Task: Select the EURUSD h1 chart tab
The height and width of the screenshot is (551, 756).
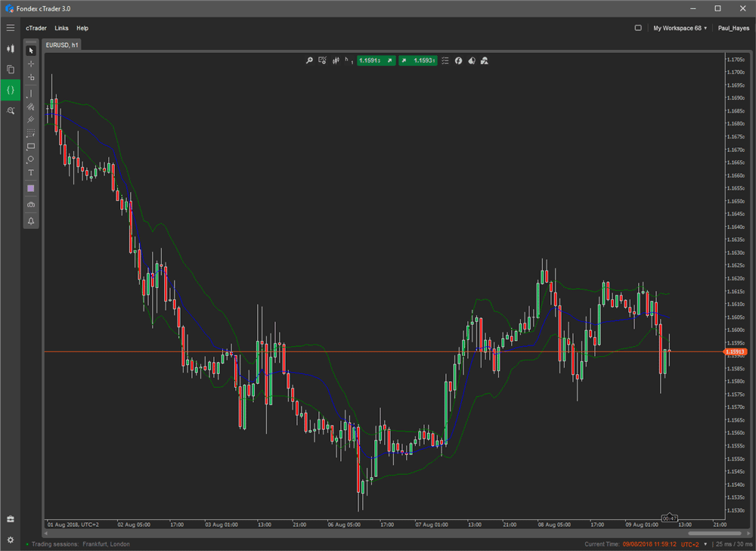Action: click(x=61, y=45)
